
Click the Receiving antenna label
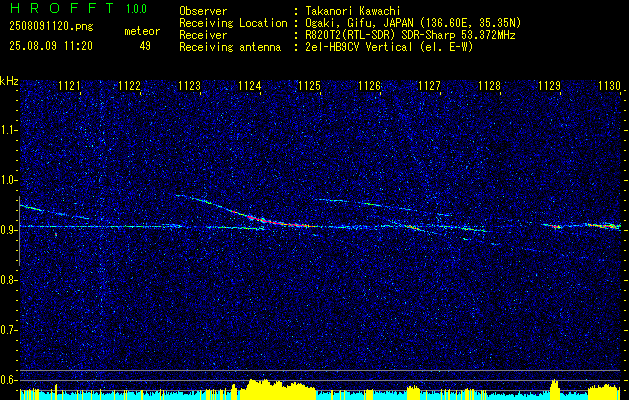[230, 47]
